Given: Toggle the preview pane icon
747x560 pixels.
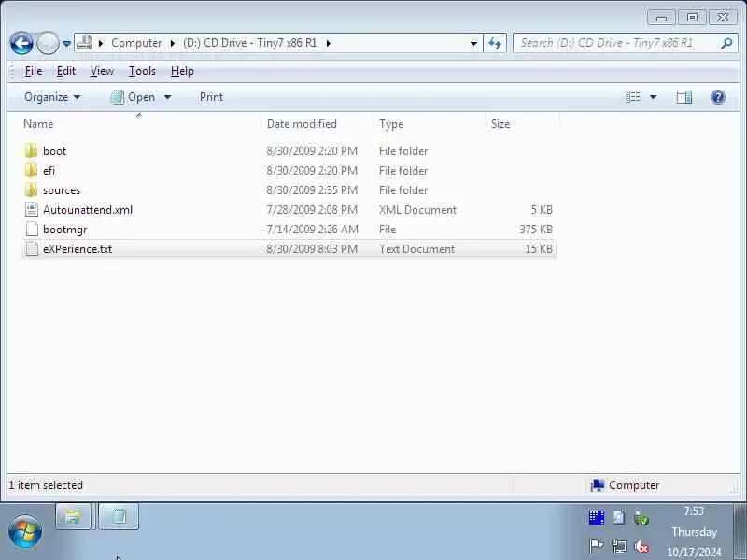Looking at the screenshot, I should (684, 97).
